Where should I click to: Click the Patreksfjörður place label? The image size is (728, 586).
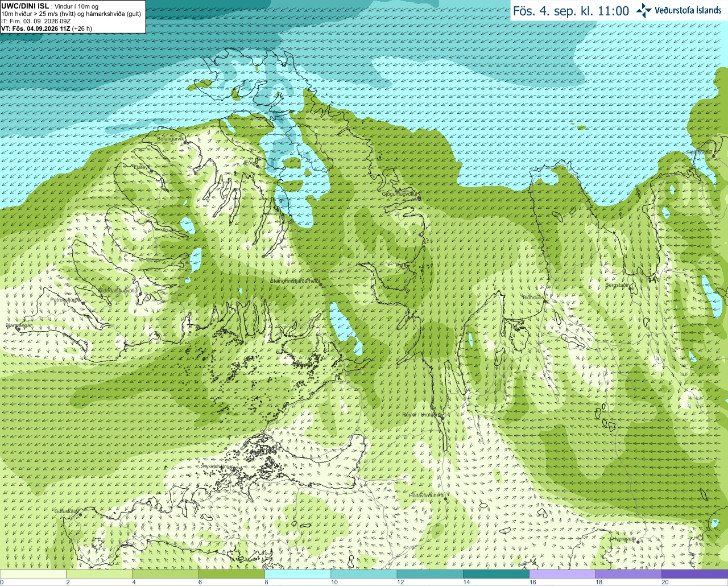coord(66,300)
